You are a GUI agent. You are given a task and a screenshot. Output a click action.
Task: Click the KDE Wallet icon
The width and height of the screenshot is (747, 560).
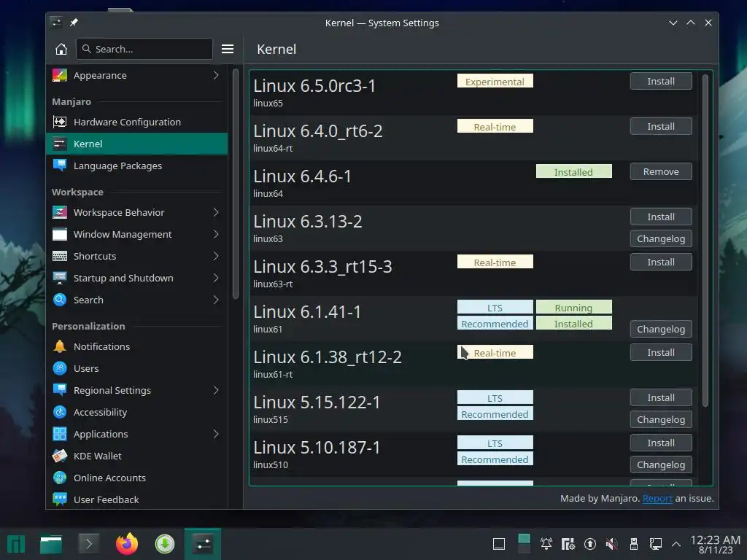(x=60, y=456)
